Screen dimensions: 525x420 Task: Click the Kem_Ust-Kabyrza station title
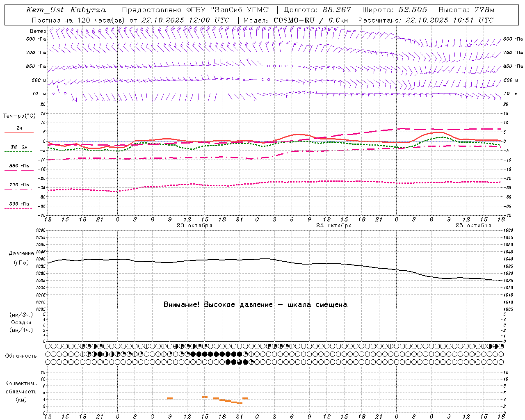pyautogui.click(x=66, y=10)
